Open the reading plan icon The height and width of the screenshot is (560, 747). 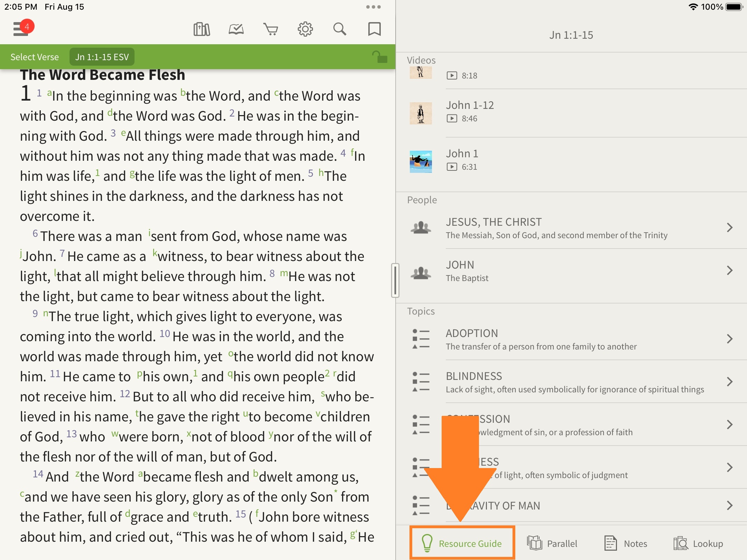pyautogui.click(x=236, y=29)
